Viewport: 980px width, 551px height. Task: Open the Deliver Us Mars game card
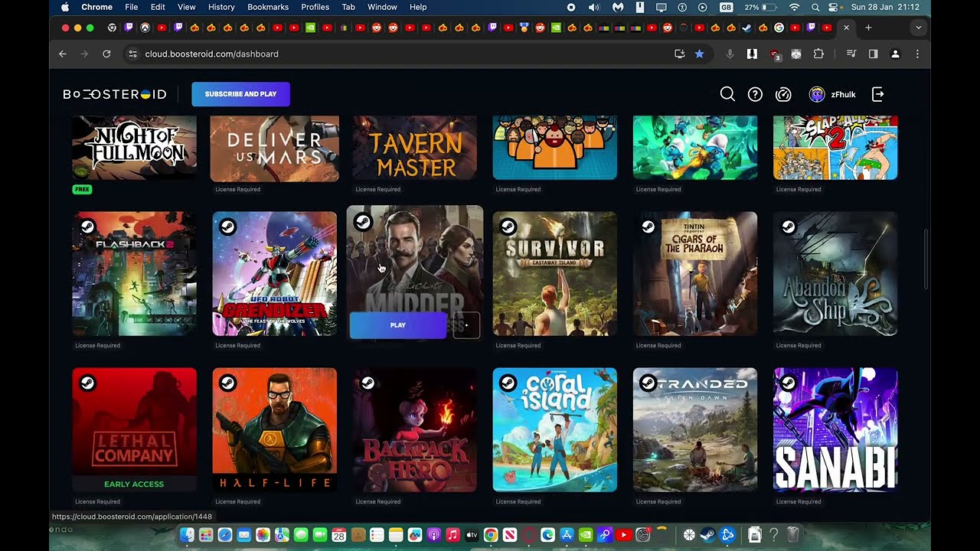pos(274,148)
